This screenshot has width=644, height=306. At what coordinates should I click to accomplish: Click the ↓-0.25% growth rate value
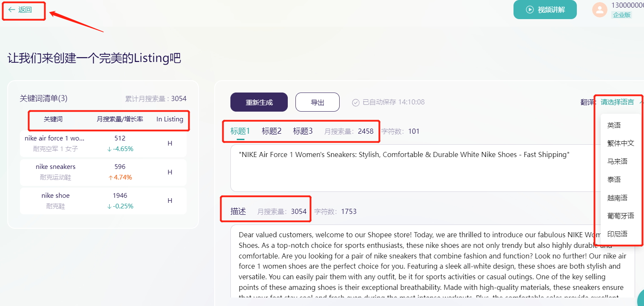pyautogui.click(x=120, y=206)
